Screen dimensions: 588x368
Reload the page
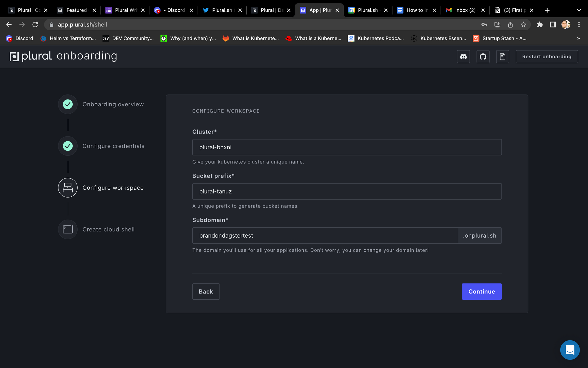coord(35,25)
